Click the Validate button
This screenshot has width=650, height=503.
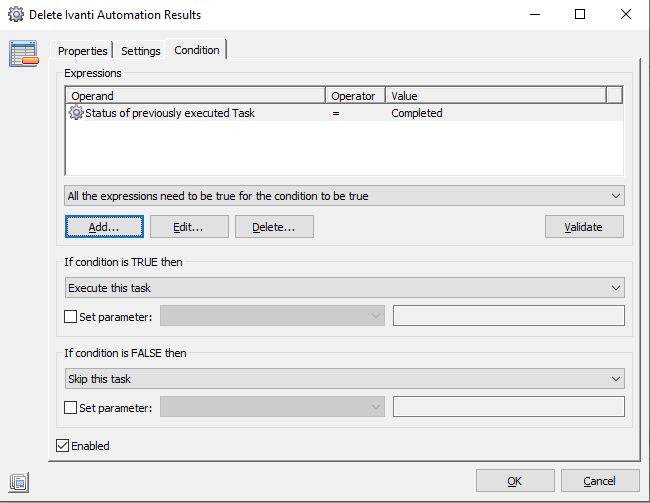584,226
